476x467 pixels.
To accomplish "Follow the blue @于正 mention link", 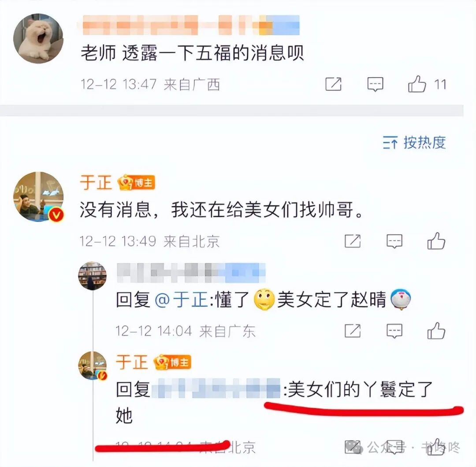I will (x=182, y=299).
